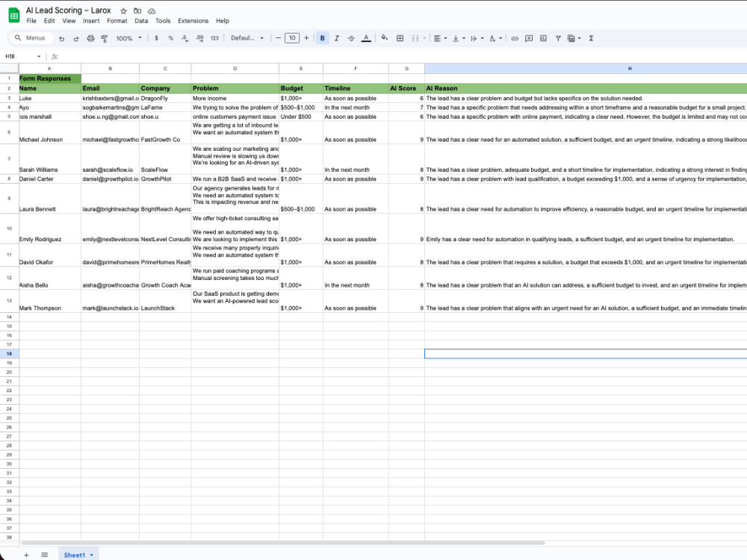This screenshot has width=747, height=560.
Task: Click the Undo icon in toolbar
Action: (x=61, y=39)
